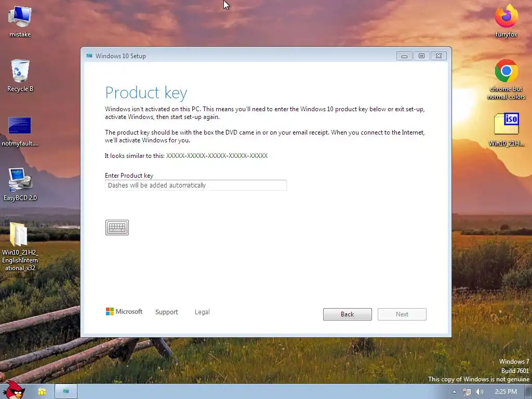Click the greyed-out Next button

[402, 314]
